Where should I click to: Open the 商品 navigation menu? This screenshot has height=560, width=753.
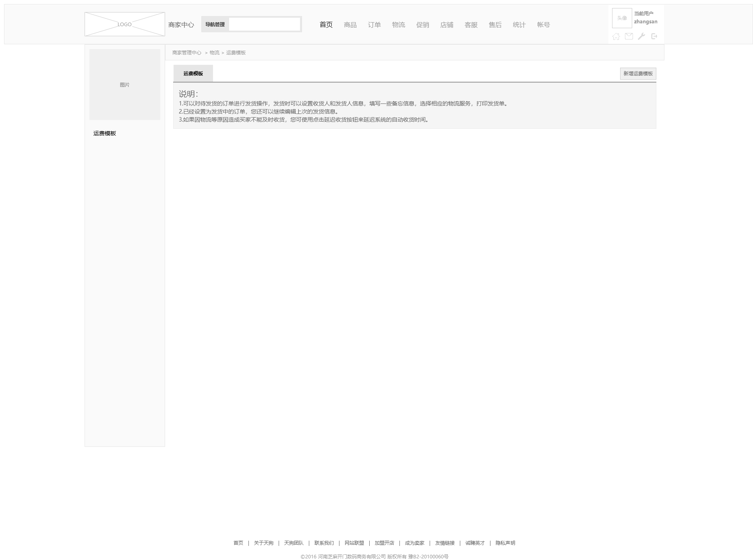350,25
